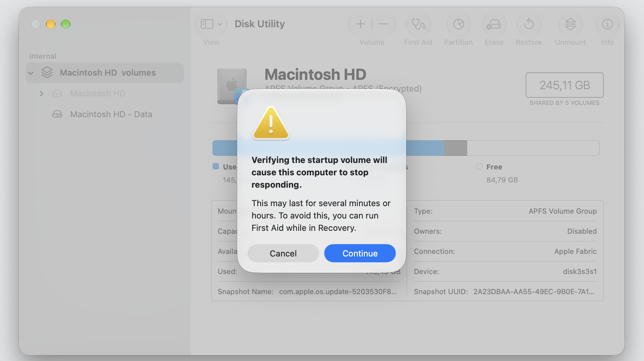Click the Snapshot UUID value
This screenshot has height=361, width=644.
534,292
